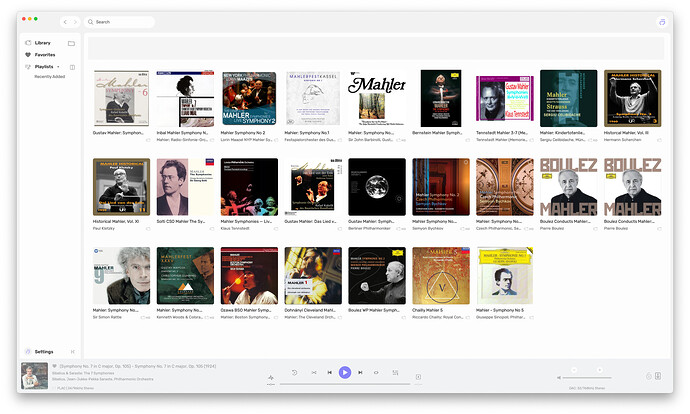Open Library in the sidebar
Image resolution: width=690 pixels, height=414 pixels.
click(x=42, y=43)
